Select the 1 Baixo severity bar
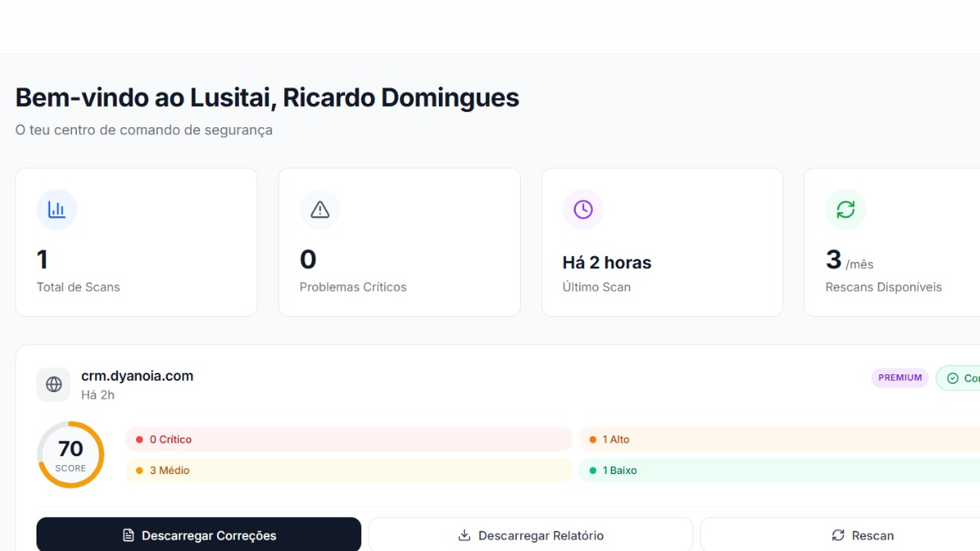980x551 pixels. point(779,470)
